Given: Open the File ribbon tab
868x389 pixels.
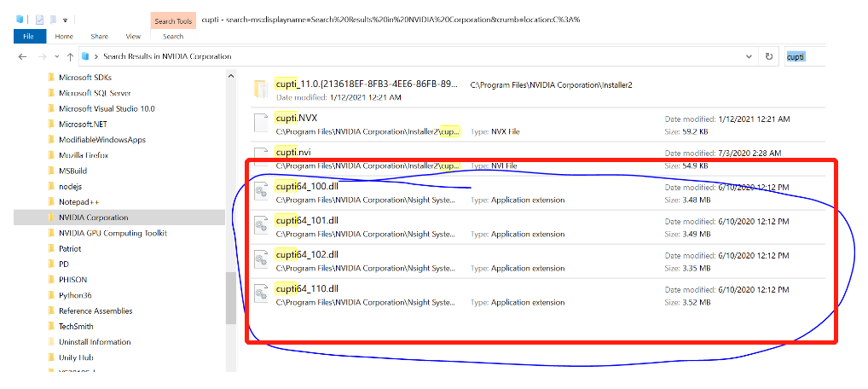Looking at the screenshot, I should 27,36.
